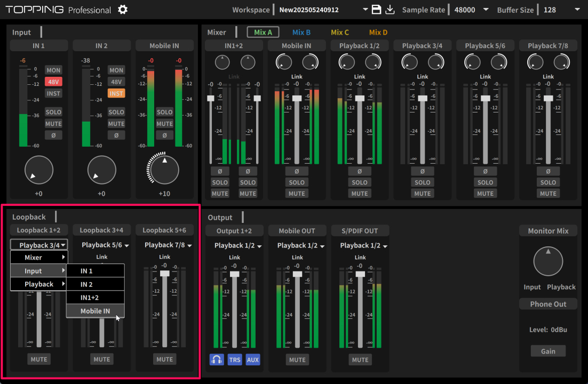Open Mobile OUT source dropdown
Image resolution: width=588 pixels, height=384 pixels.
point(301,245)
